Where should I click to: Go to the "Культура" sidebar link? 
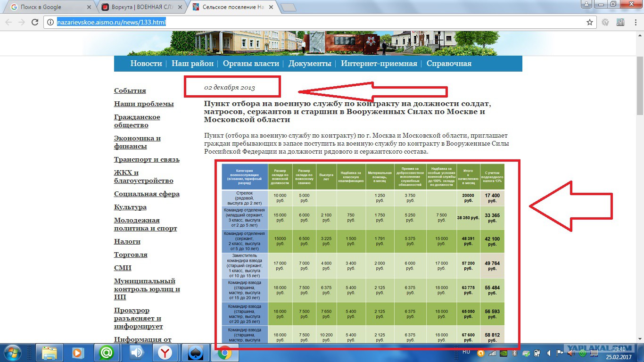130,207
